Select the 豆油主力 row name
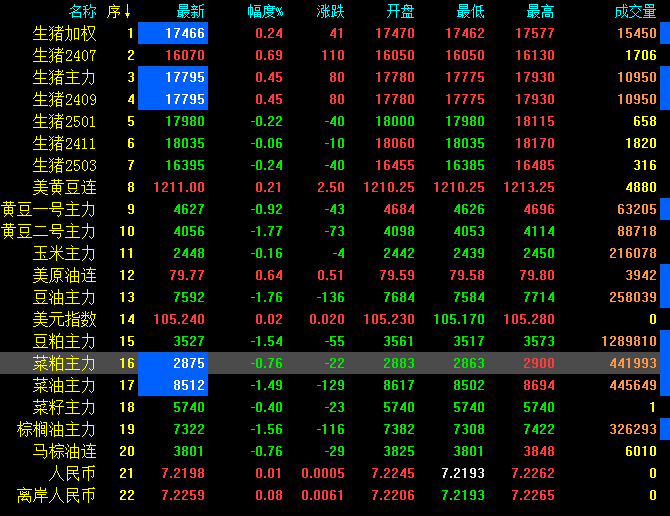The image size is (670, 516). 65,297
